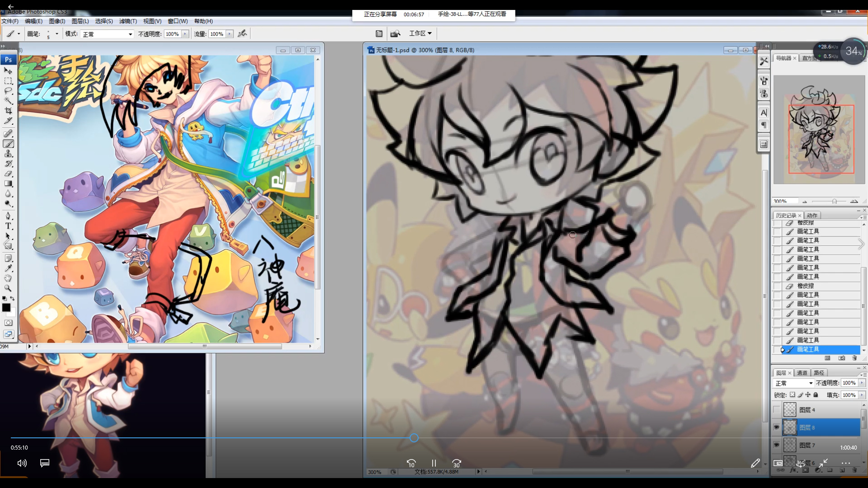Select the Crop tool
The image size is (868, 488).
pyautogui.click(x=8, y=111)
